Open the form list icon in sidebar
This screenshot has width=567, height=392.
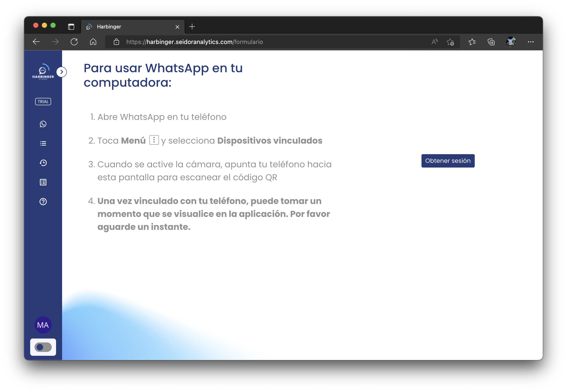43,182
